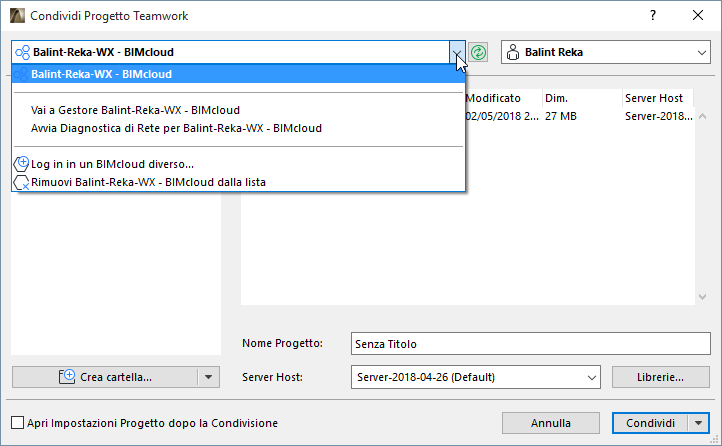
Task: Click the Server Host column header
Action: (658, 98)
